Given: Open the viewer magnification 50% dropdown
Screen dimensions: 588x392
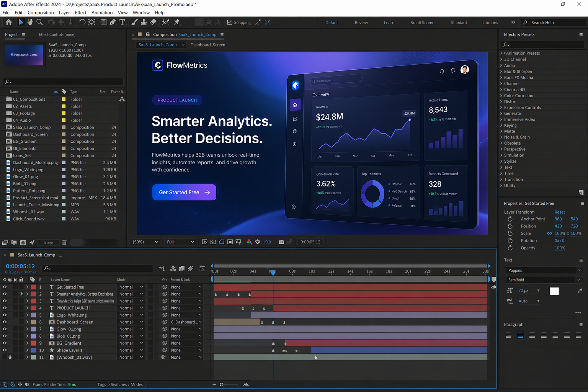Looking at the screenshot, I should coord(145,242).
